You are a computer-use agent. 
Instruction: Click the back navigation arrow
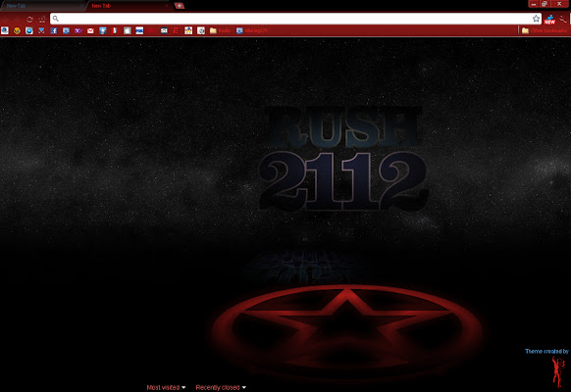click(6, 20)
